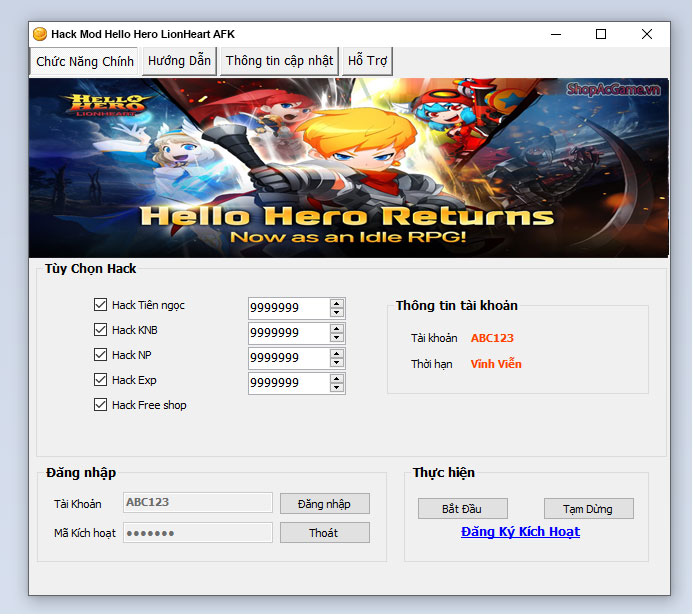Decrease the Hack Exp value with down arrow
Image resolution: width=693 pixels, height=616 pixels.
click(337, 388)
